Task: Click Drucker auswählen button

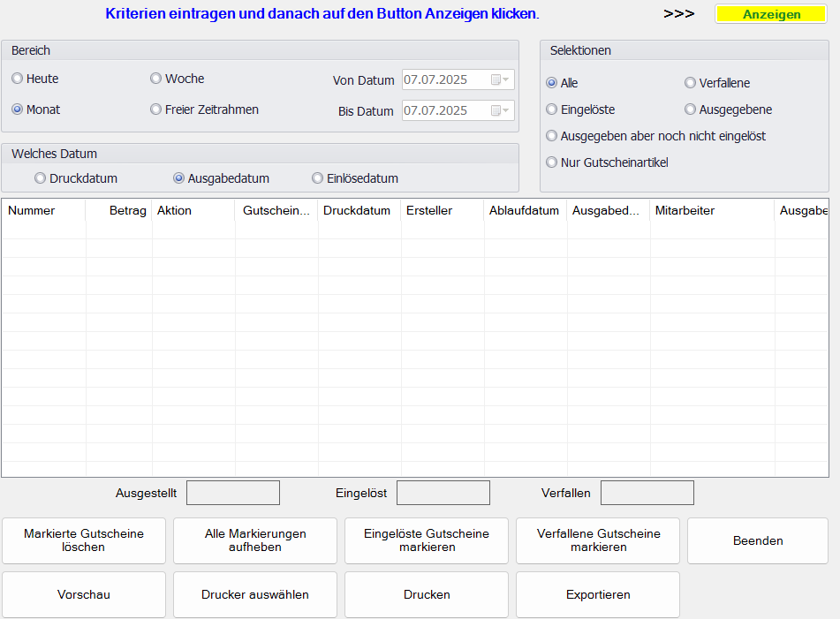Action: 255,594
